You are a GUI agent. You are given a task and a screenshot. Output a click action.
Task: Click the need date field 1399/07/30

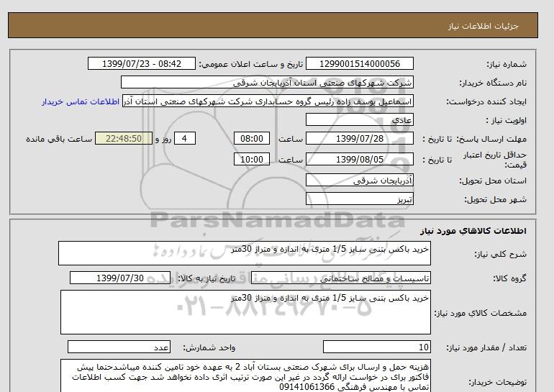pyautogui.click(x=120, y=278)
